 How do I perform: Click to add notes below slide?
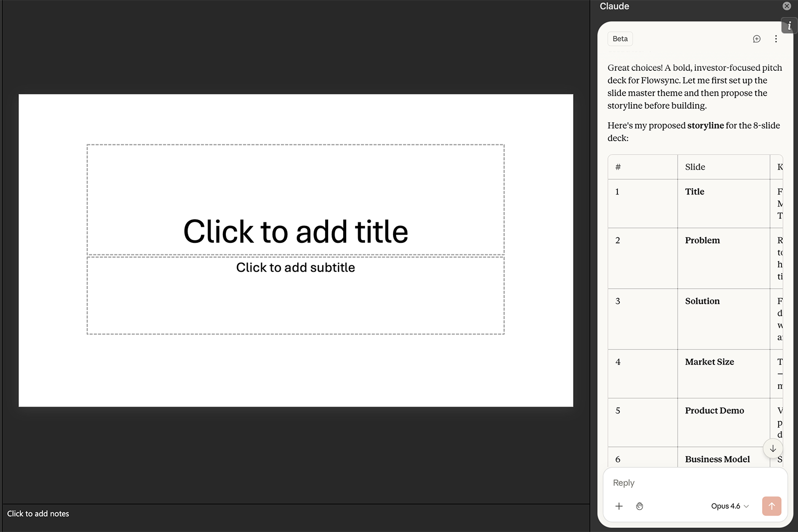point(38,514)
